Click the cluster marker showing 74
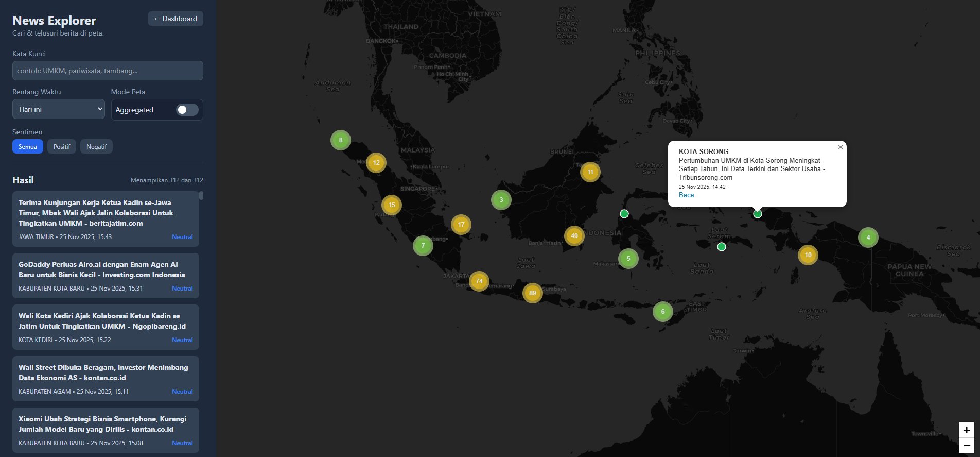 [479, 281]
